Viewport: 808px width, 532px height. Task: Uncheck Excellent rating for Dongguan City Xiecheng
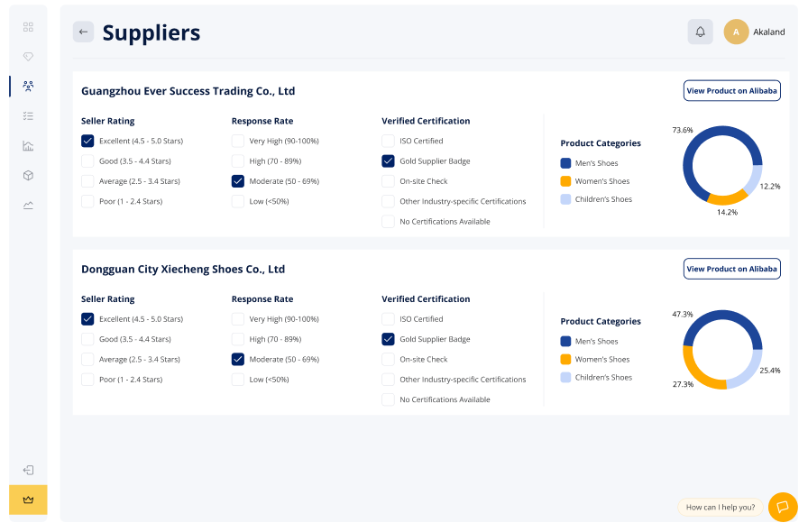[x=87, y=319]
